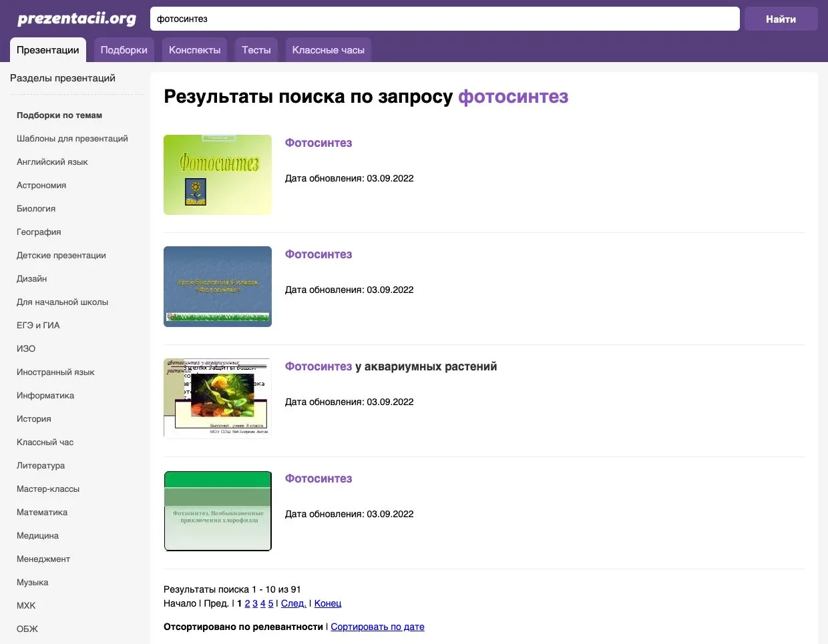
Task: Select the "Тесты" tab
Action: (x=256, y=50)
